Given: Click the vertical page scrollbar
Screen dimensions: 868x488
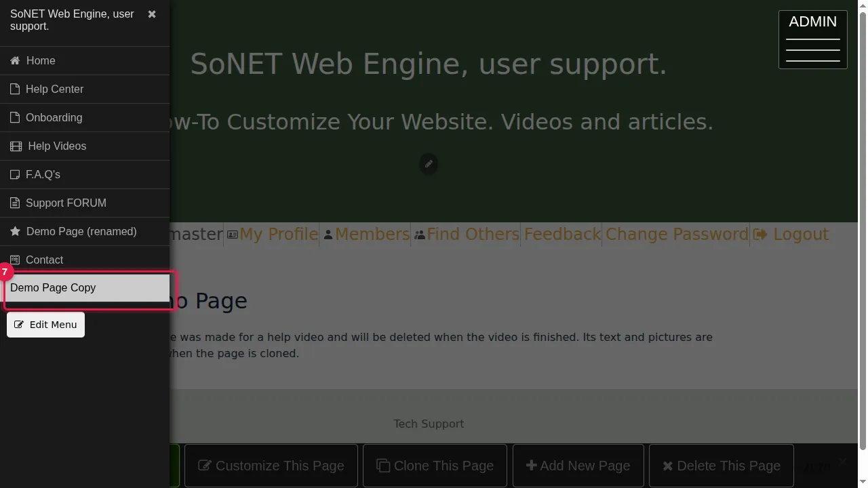Looking at the screenshot, I should tap(863, 230).
